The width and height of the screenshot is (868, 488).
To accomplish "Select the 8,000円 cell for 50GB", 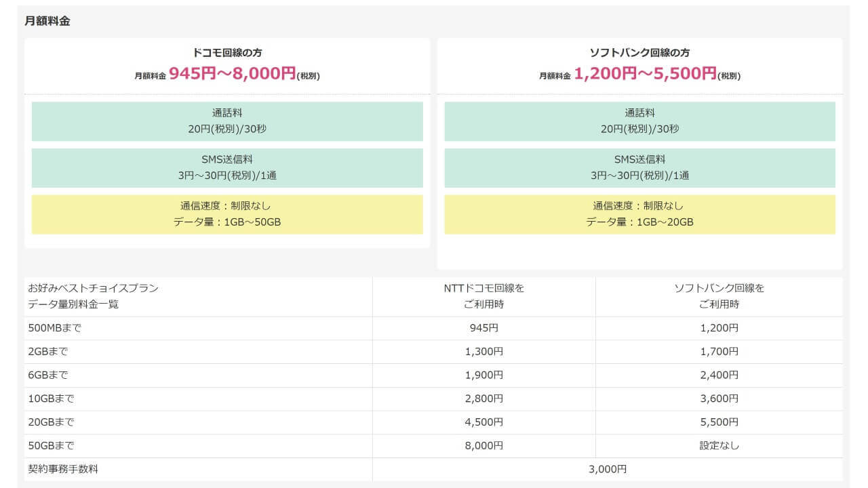I will [x=484, y=446].
